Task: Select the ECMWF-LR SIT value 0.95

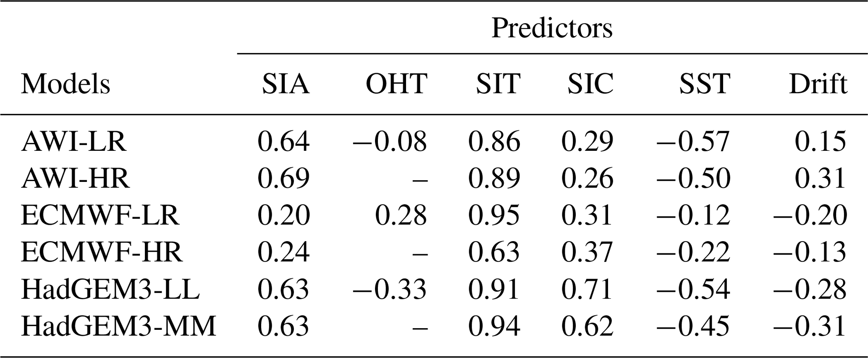Action: 494,216
